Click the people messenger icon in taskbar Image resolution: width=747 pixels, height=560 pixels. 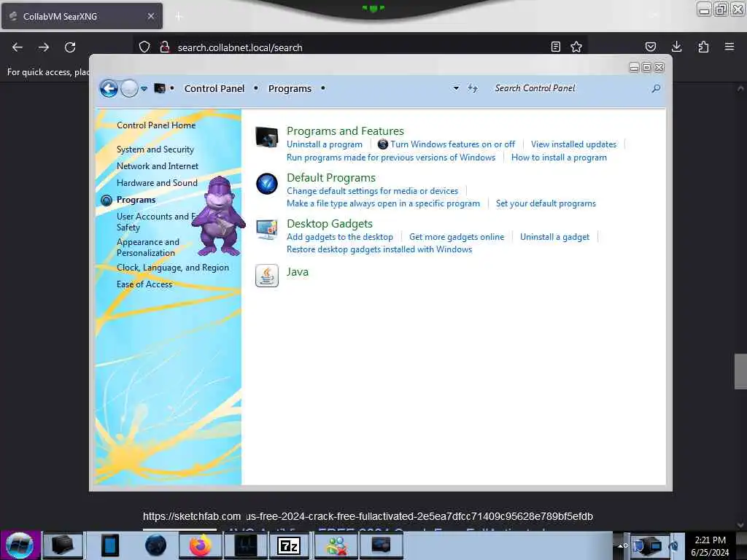[336, 545]
